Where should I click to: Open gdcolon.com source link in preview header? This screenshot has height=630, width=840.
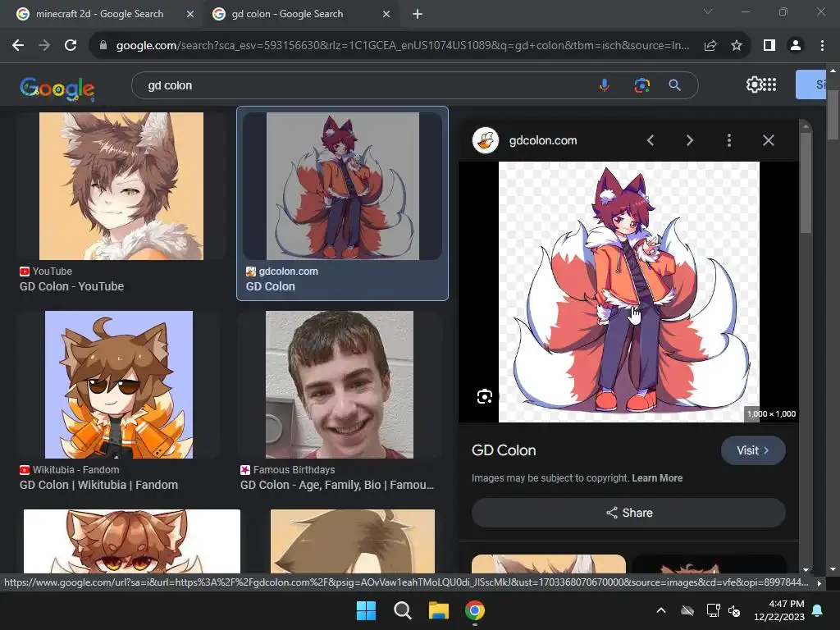[x=543, y=140]
